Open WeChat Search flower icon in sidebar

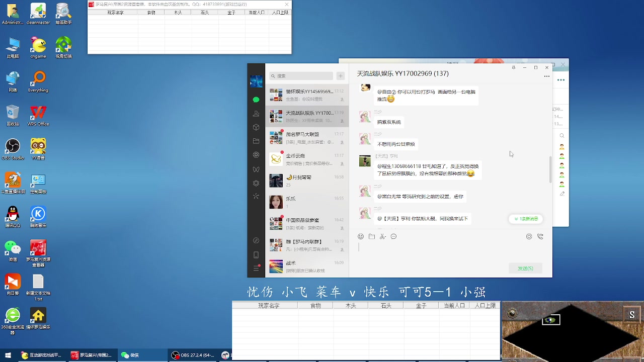click(x=256, y=183)
